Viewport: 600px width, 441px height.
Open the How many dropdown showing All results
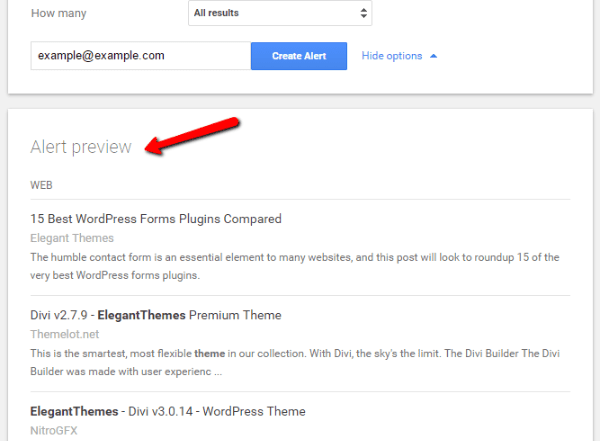click(x=280, y=13)
